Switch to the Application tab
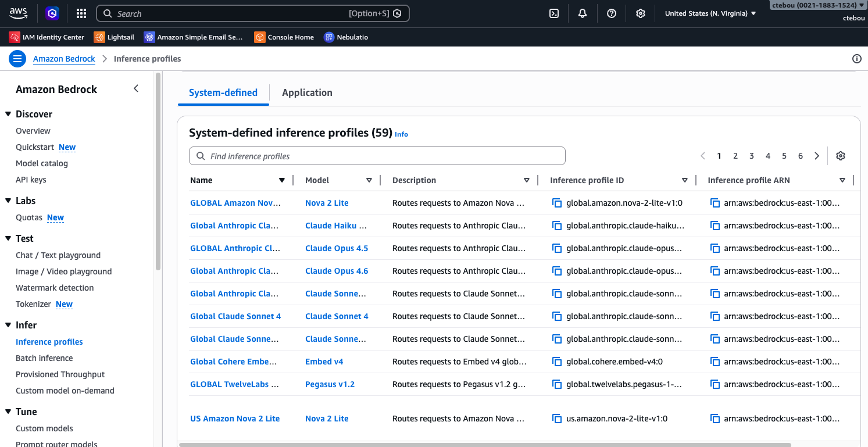This screenshot has width=868, height=447. (x=307, y=92)
